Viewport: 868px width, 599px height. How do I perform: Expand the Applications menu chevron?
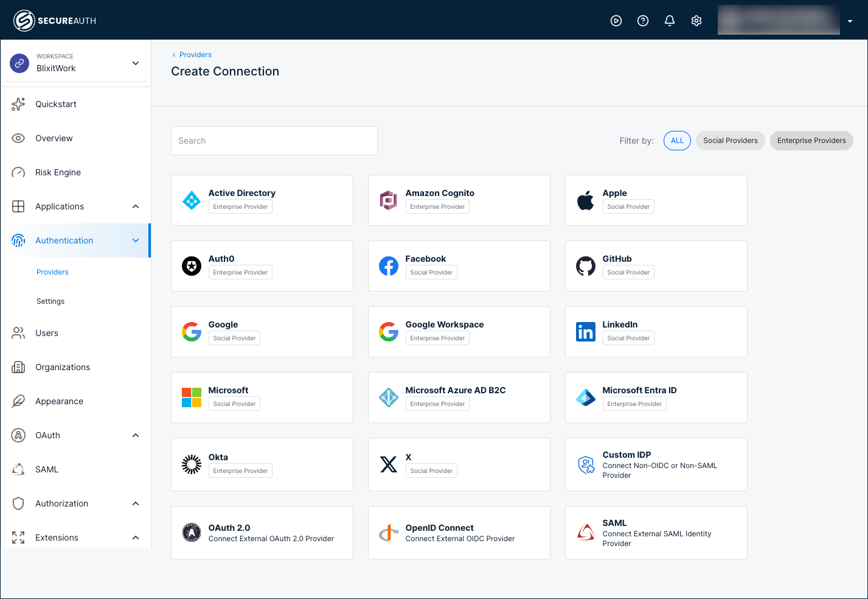pos(136,206)
